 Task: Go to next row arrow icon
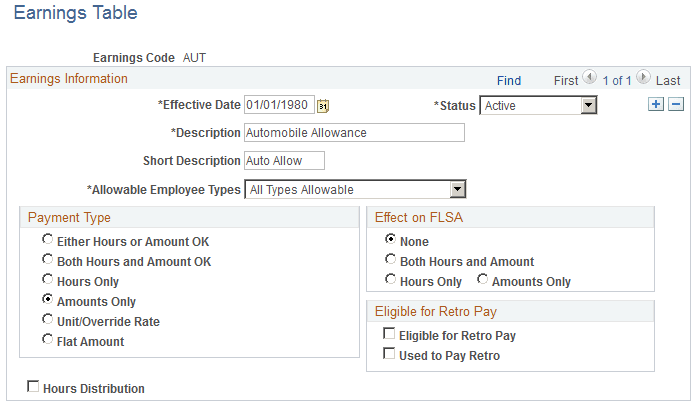point(642,78)
